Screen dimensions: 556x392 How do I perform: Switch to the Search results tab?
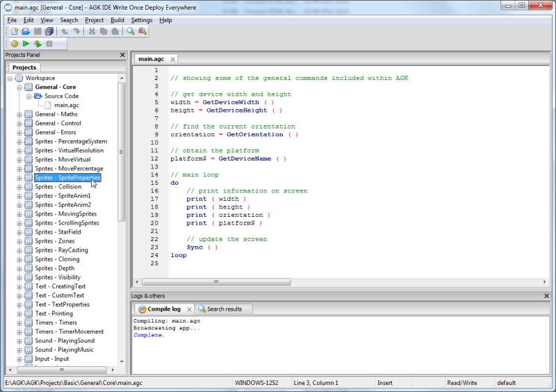(x=224, y=309)
